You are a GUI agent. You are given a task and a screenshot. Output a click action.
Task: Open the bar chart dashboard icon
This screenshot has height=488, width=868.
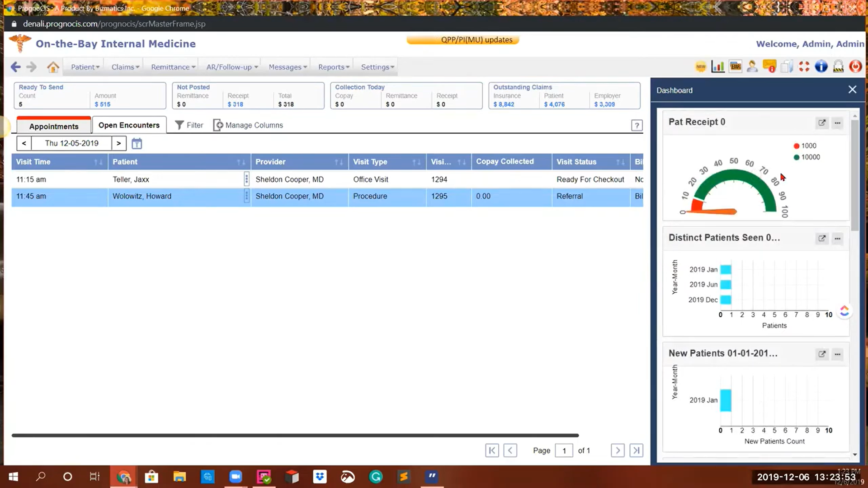coord(717,67)
